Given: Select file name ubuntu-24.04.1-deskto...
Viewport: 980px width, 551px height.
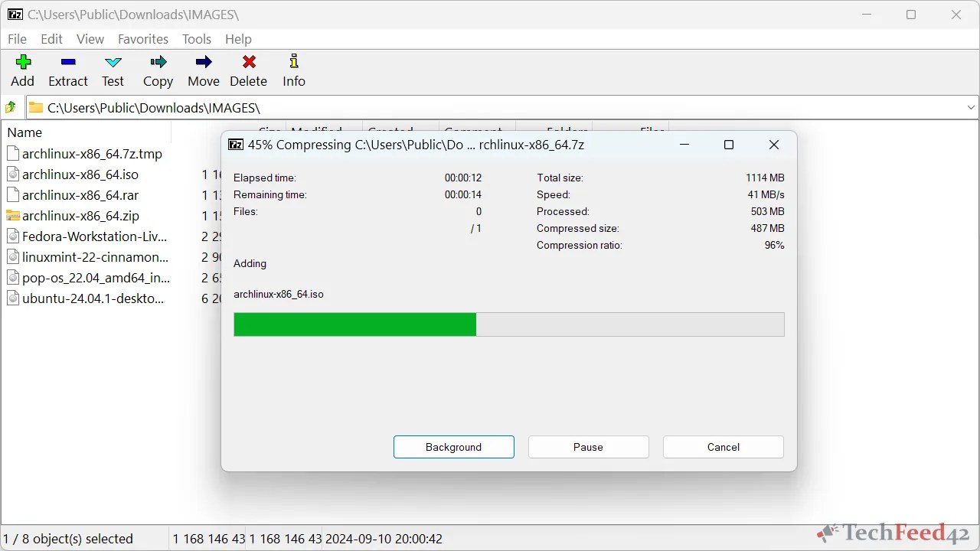Looking at the screenshot, I should (93, 298).
